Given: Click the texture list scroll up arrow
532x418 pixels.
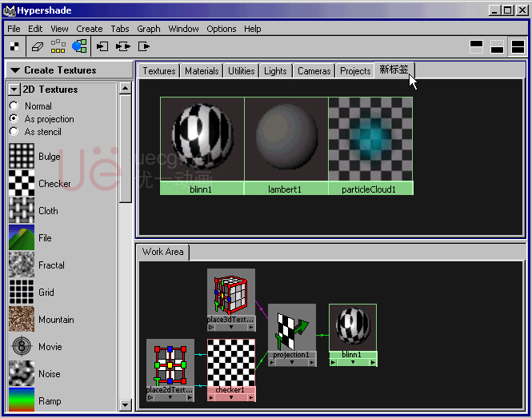Looking at the screenshot, I should (x=125, y=89).
